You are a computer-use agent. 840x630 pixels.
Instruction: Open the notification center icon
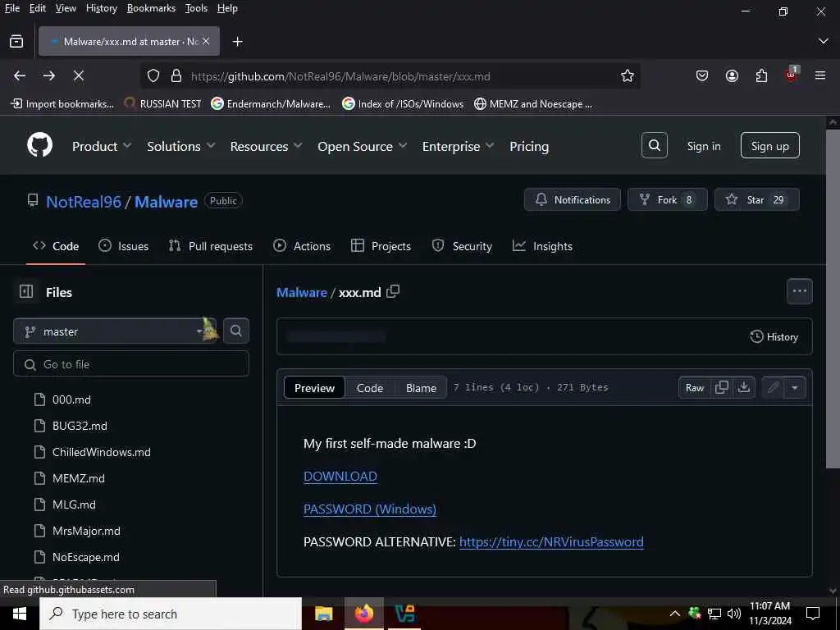pos(813,614)
